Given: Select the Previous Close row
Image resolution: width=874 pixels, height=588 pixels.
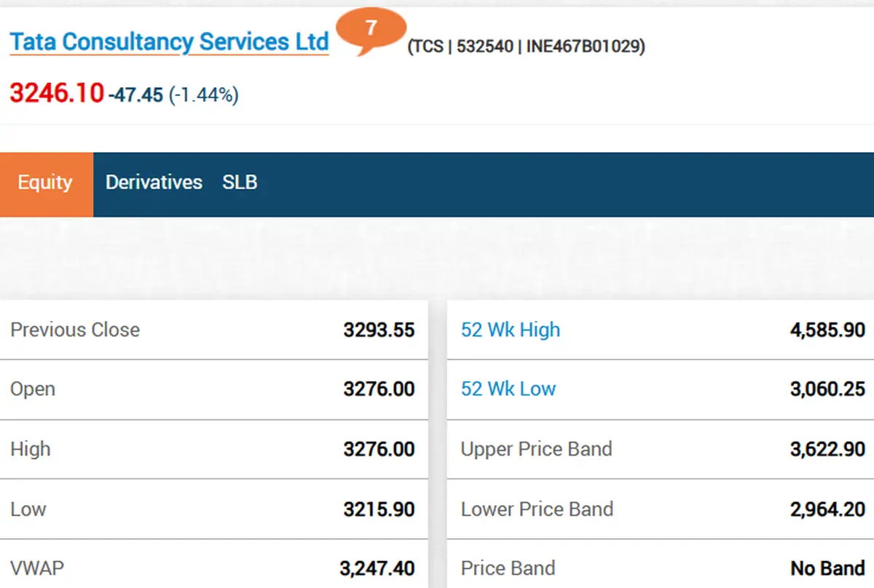Looking at the screenshot, I should [213, 330].
